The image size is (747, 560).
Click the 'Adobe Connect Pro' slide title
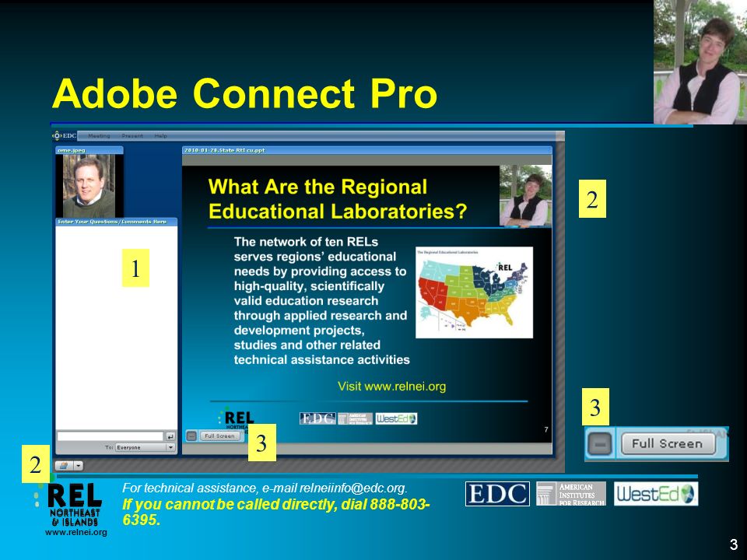click(244, 93)
